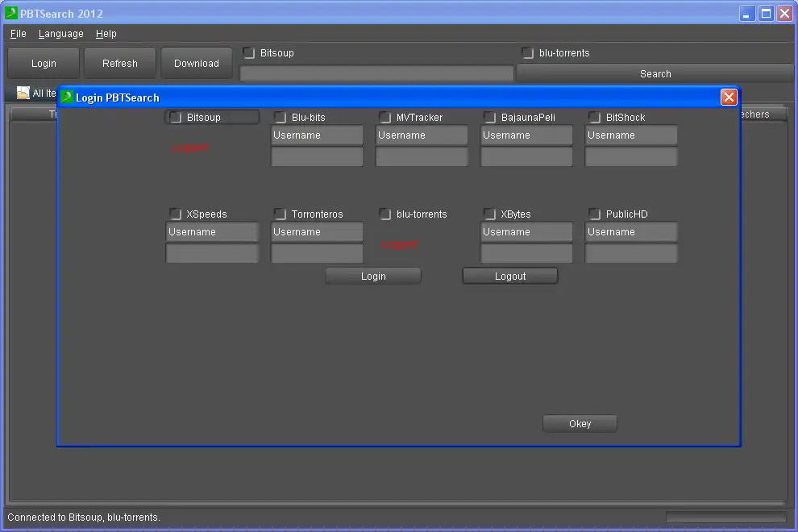Click the Torronteros password field

point(317,253)
